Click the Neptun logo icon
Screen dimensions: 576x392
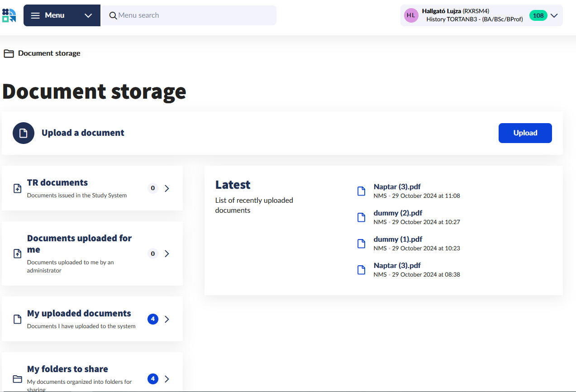point(9,15)
